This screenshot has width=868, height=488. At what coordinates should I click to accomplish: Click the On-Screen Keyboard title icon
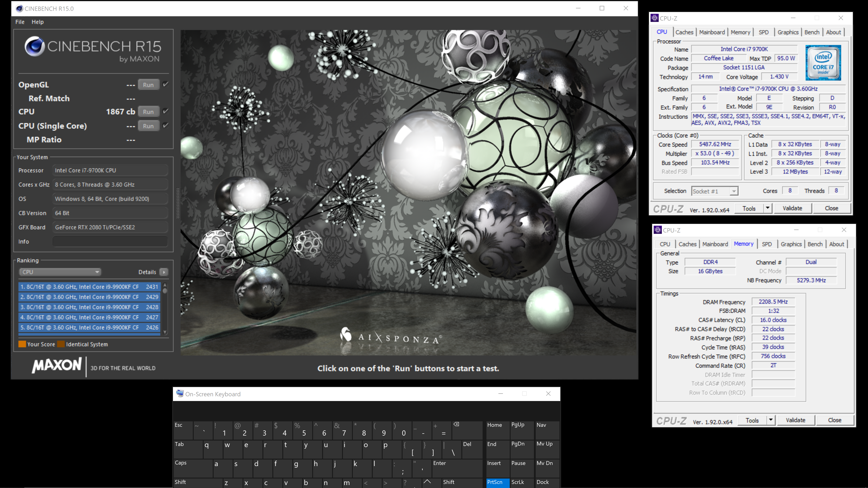point(180,393)
